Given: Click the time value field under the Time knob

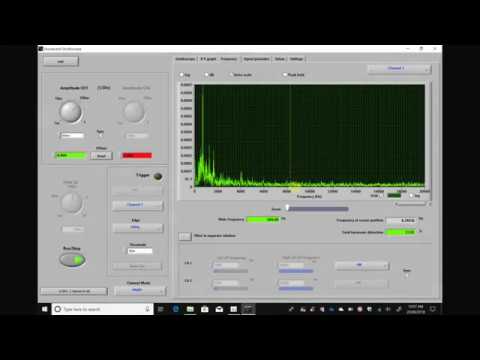Looking at the screenshot, I should (73, 229).
